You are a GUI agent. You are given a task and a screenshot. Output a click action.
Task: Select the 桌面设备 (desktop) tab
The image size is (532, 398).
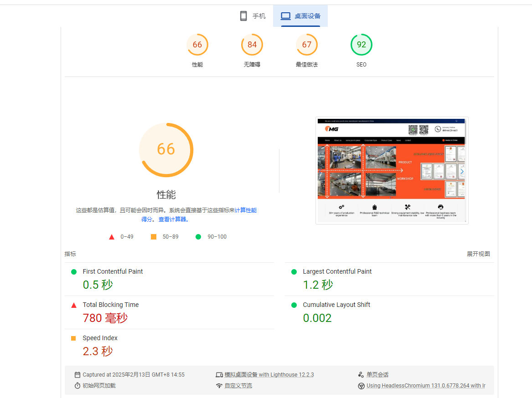pyautogui.click(x=300, y=16)
